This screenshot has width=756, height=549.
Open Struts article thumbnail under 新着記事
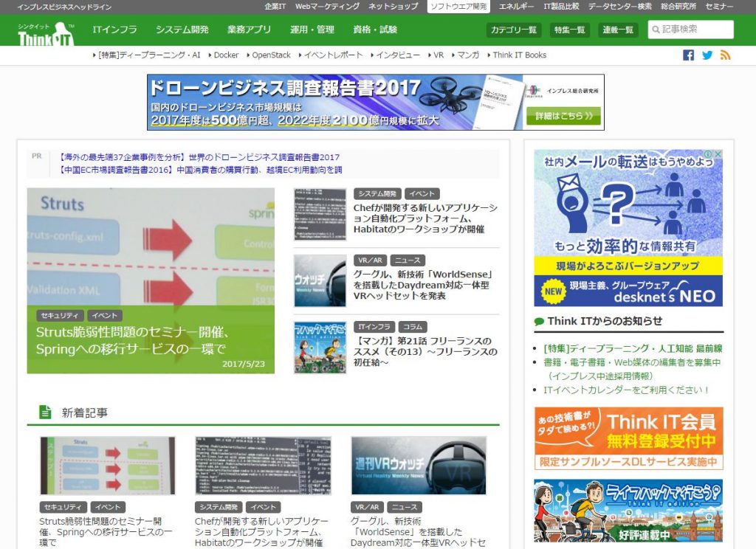108,466
